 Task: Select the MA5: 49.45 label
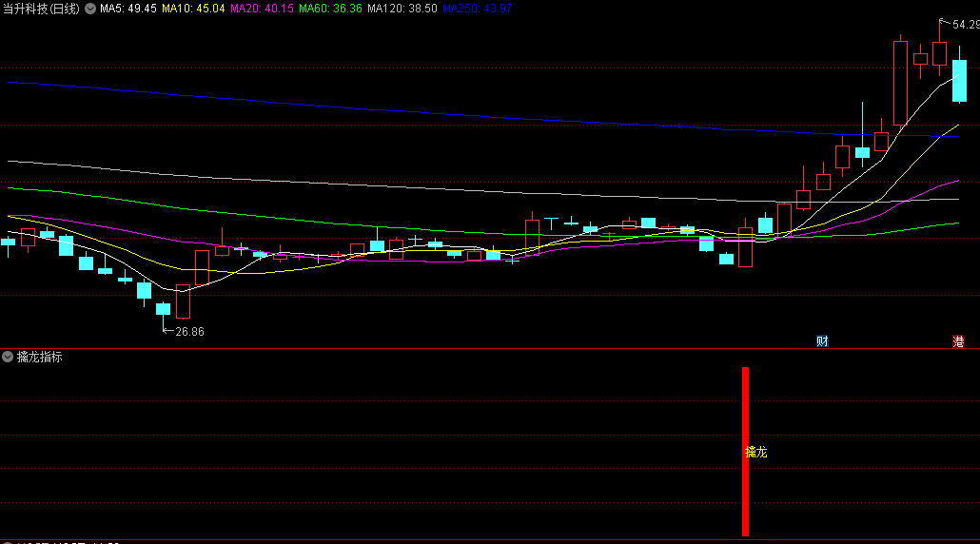coord(128,9)
